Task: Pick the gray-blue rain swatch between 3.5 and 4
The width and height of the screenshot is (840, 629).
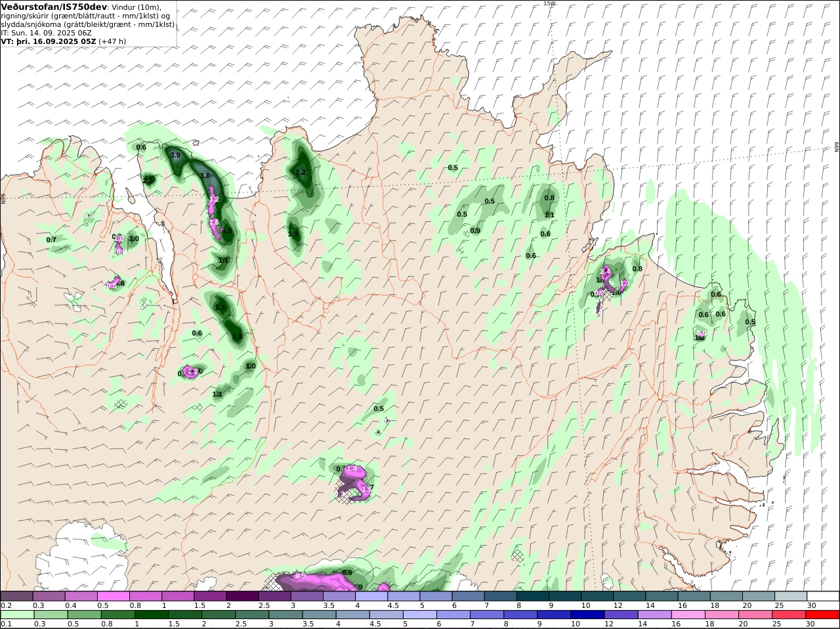Action: 320,615
